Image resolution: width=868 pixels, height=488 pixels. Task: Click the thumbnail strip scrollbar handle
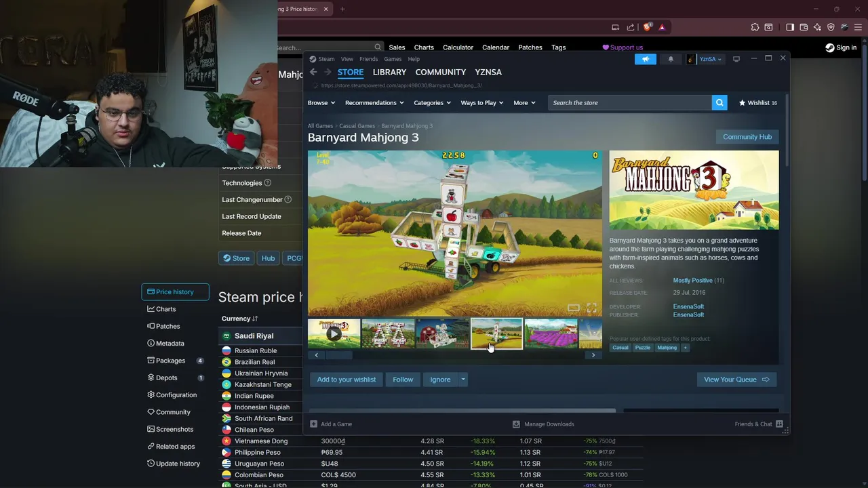click(x=339, y=355)
